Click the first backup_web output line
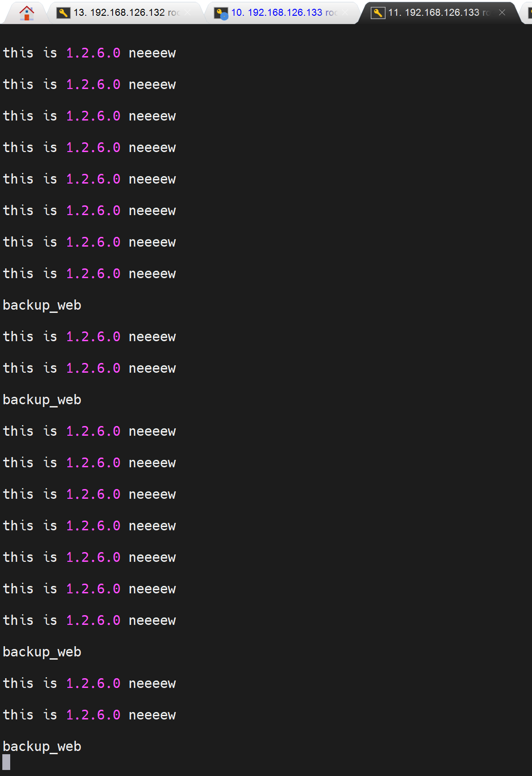The width and height of the screenshot is (532, 776). pyautogui.click(x=42, y=305)
